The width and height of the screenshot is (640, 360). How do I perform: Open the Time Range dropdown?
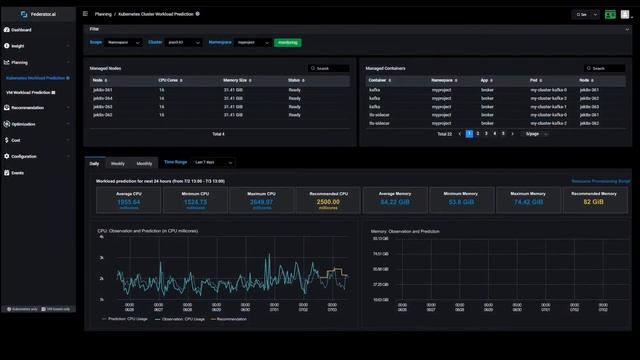pyautogui.click(x=213, y=162)
